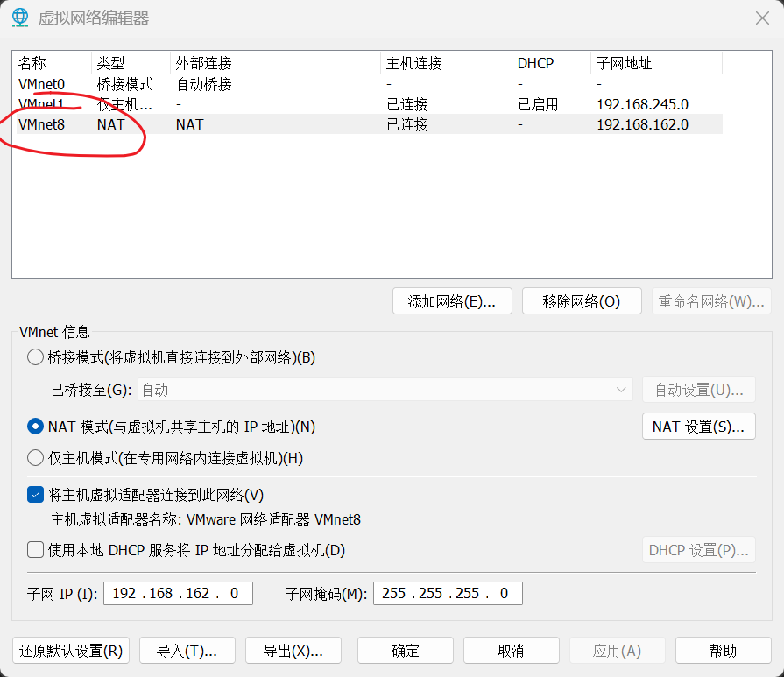
Task: Click the 子网掩码 input field
Action: [448, 593]
